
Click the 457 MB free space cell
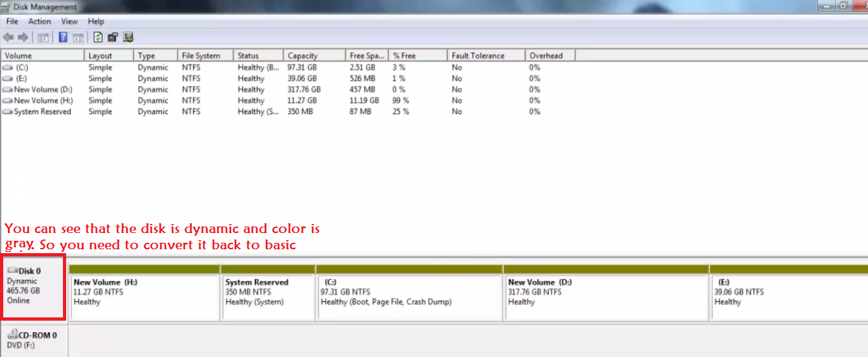(x=363, y=90)
